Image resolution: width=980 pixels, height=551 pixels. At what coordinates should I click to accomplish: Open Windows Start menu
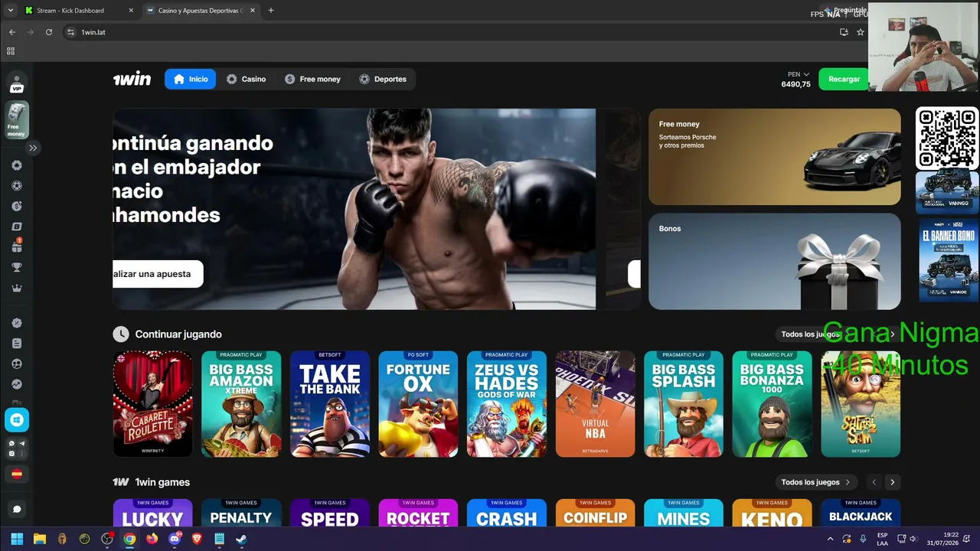point(17,539)
